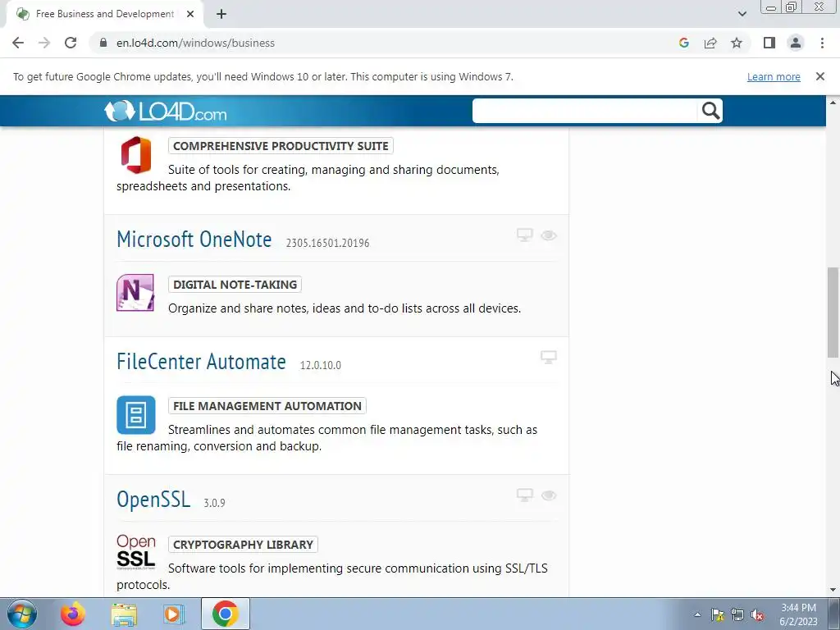Viewport: 840px width, 630px height.
Task: Open the taskbar clock and date
Action: (x=798, y=614)
